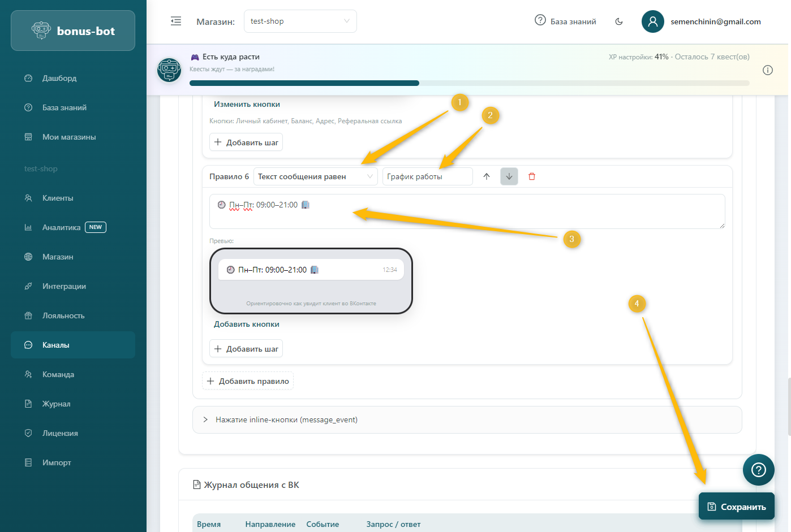Image resolution: width=791 pixels, height=532 pixels.
Task: Click the График работы text field
Action: point(428,176)
